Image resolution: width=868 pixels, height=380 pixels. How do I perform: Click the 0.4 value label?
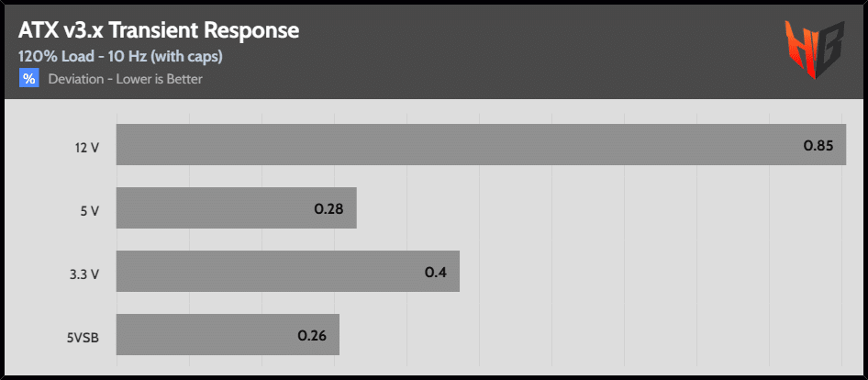(x=435, y=273)
